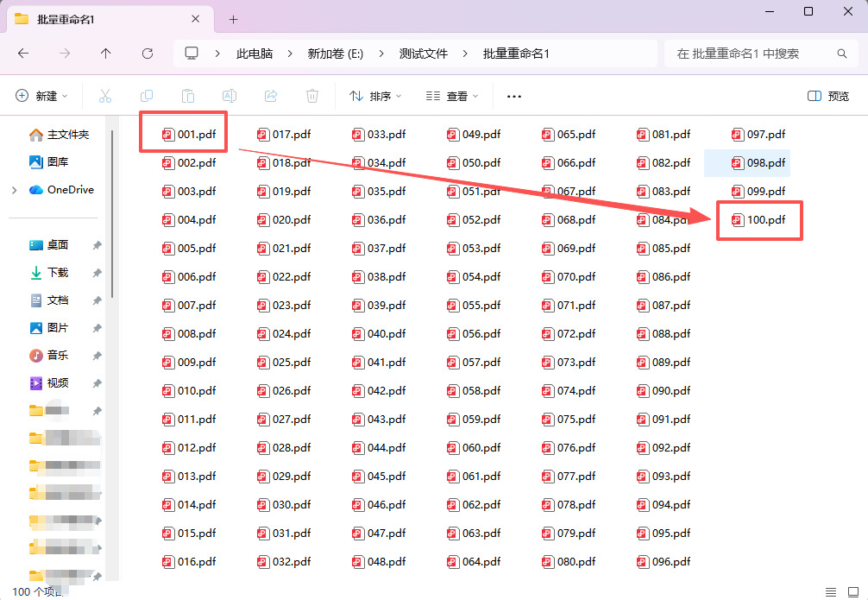
Task: Select file 080.pdf
Action: tap(569, 562)
